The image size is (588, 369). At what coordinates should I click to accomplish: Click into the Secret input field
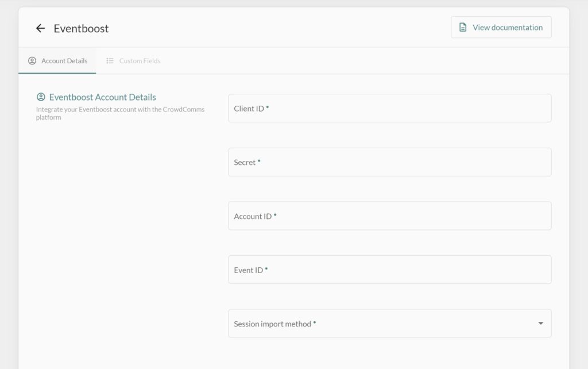tap(389, 162)
